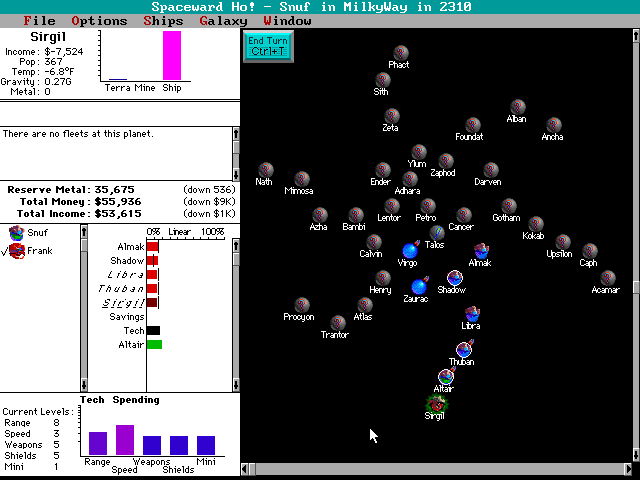Click the budget list scroll-up arrow
The image size is (640, 480).
coord(236,245)
